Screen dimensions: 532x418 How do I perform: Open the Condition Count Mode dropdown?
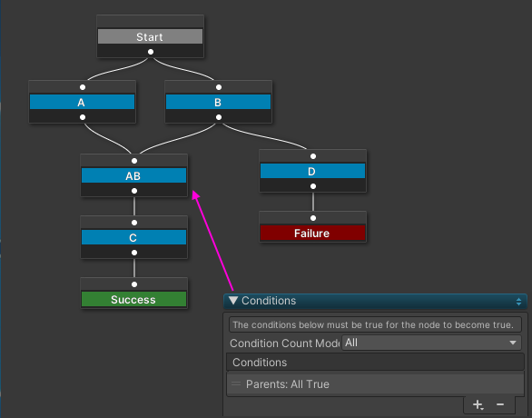point(431,343)
